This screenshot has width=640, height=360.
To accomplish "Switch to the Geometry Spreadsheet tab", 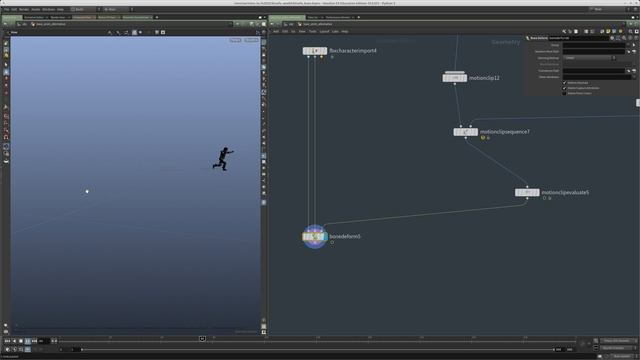I will point(136,17).
